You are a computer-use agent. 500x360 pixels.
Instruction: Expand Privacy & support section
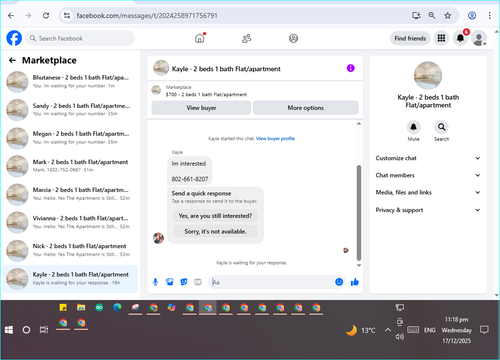pyautogui.click(x=428, y=210)
